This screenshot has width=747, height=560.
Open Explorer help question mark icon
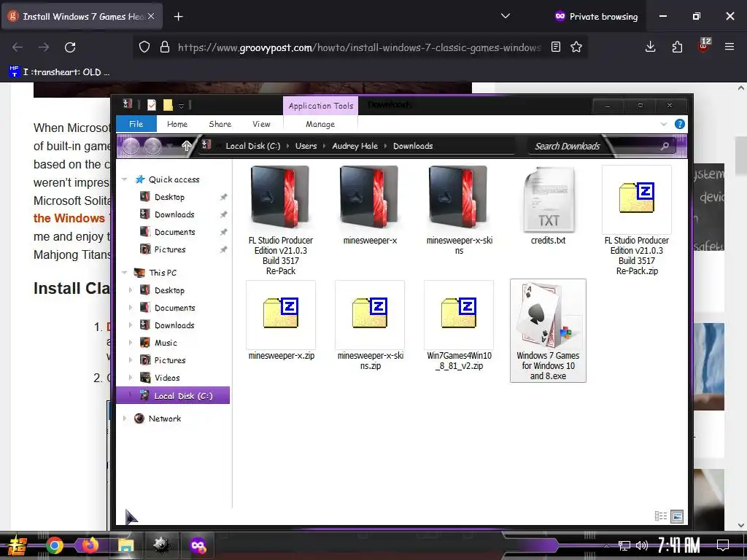680,124
